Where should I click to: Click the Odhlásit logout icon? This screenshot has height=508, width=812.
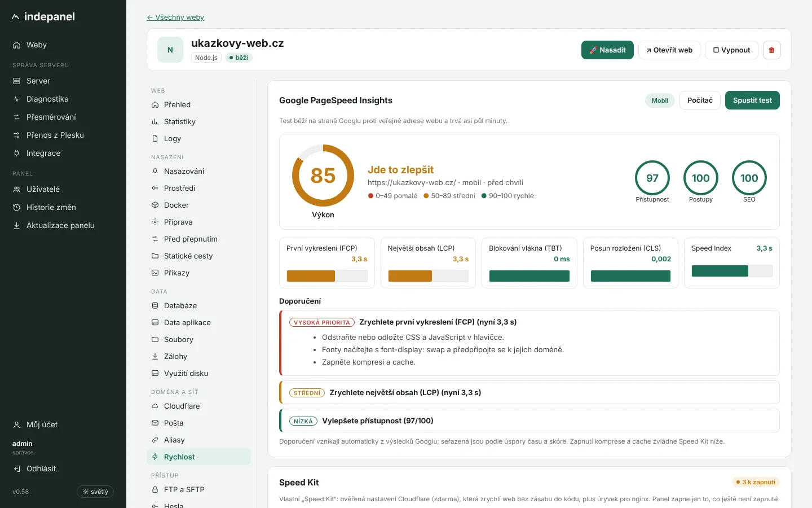point(17,469)
